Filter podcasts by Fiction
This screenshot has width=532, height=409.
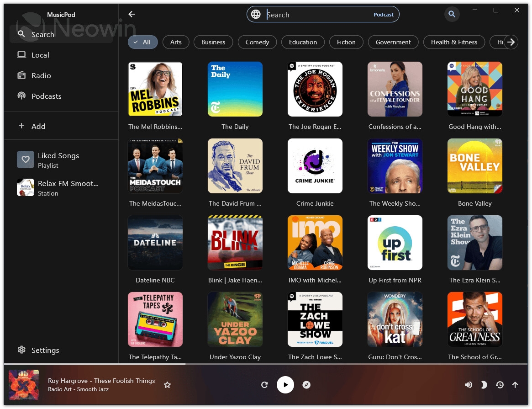346,42
